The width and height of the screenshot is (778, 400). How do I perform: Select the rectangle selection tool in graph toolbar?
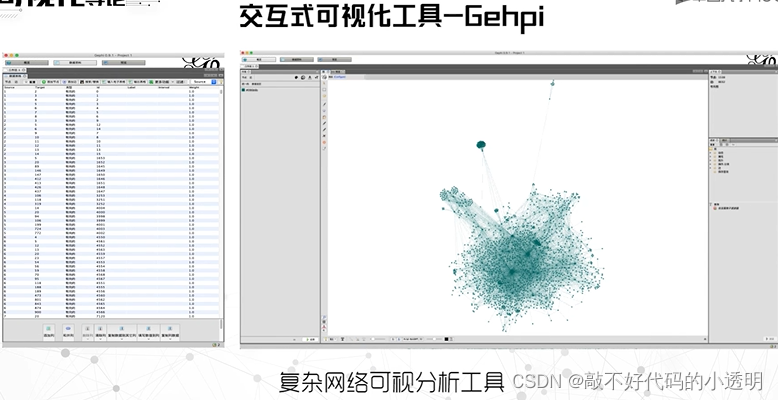point(324,89)
